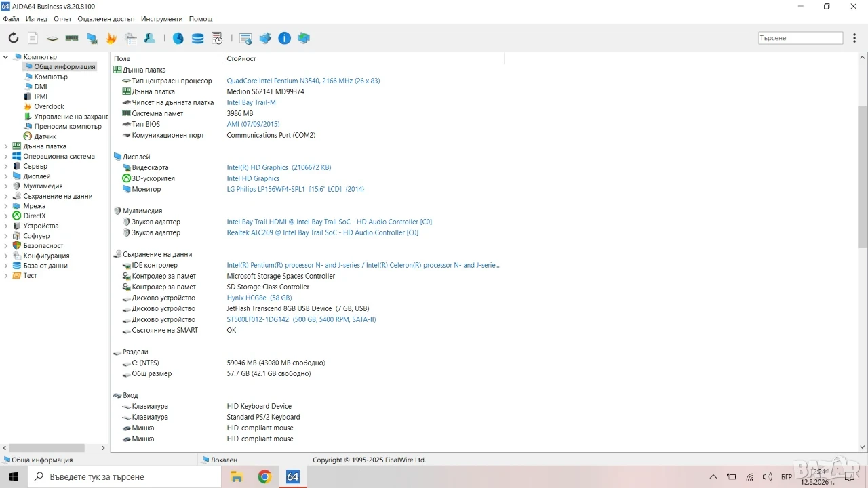Click the checklist preferences toolbar icon
The width and height of the screenshot is (868, 488).
pyautogui.click(x=130, y=38)
